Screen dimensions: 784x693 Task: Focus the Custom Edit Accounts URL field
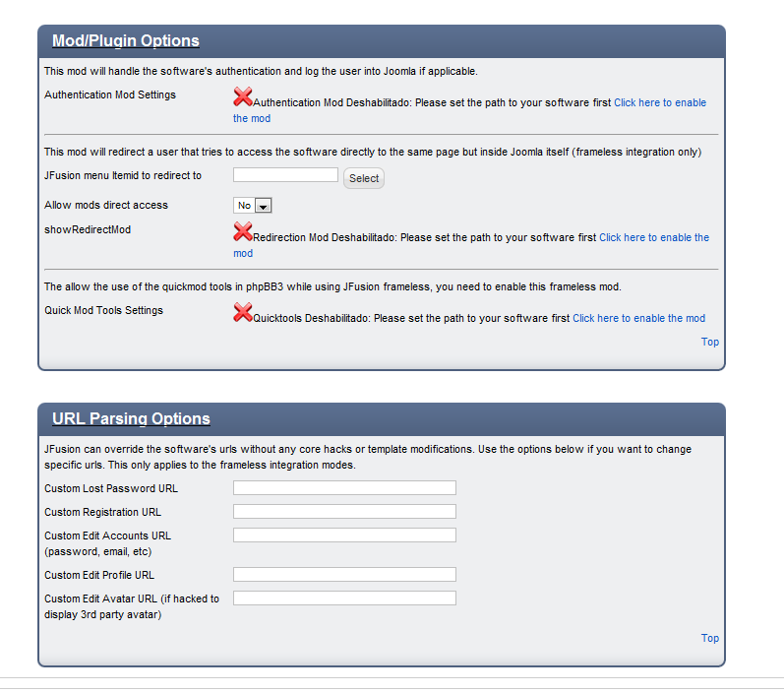[x=344, y=535]
